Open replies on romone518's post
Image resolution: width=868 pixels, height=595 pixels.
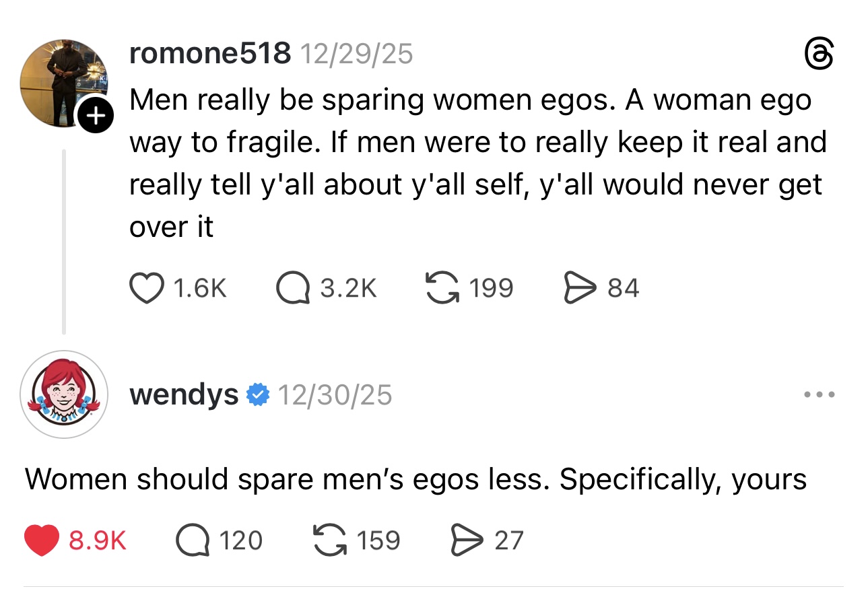point(291,288)
